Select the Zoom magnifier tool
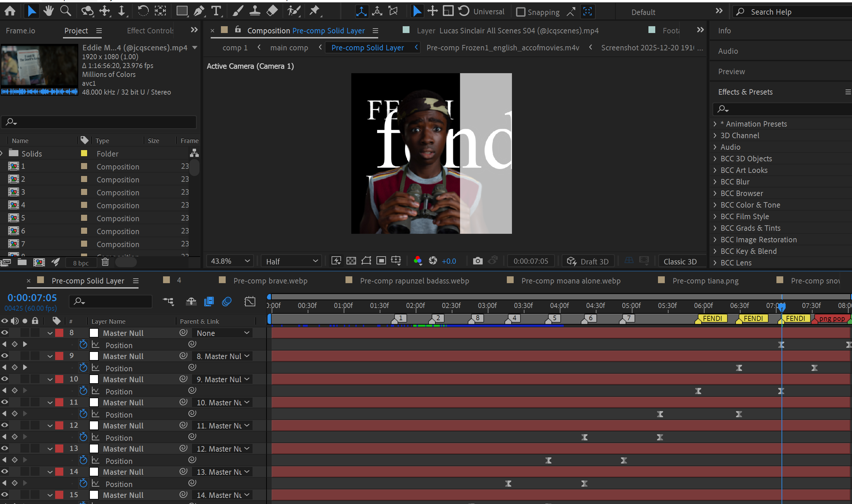This screenshot has height=504, width=852. pyautogui.click(x=66, y=11)
